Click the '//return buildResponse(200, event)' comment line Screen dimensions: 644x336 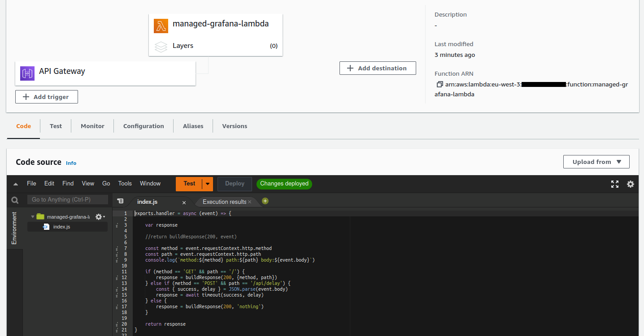click(x=191, y=237)
